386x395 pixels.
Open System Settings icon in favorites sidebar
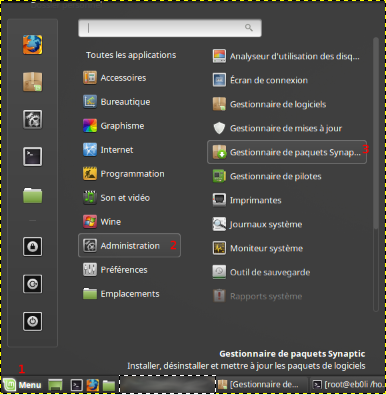click(32, 119)
